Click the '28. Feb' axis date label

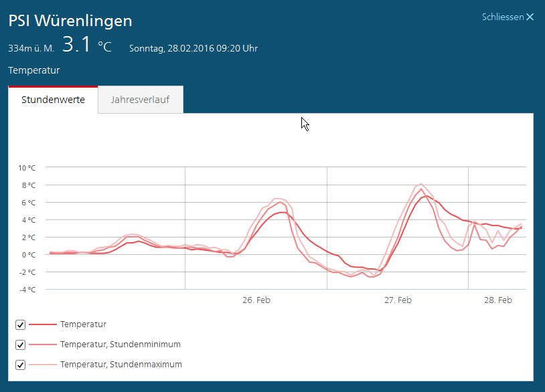[x=497, y=300]
